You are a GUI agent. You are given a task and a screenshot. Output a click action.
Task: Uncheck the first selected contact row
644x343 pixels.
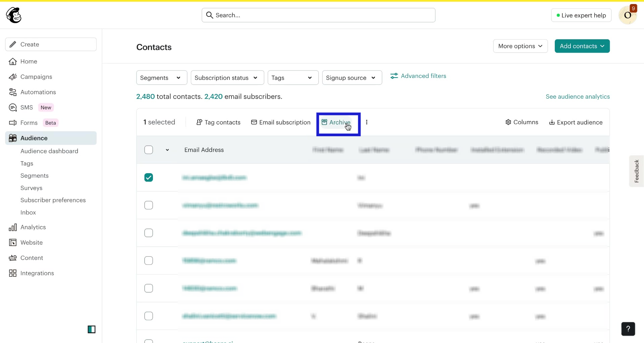[149, 177]
